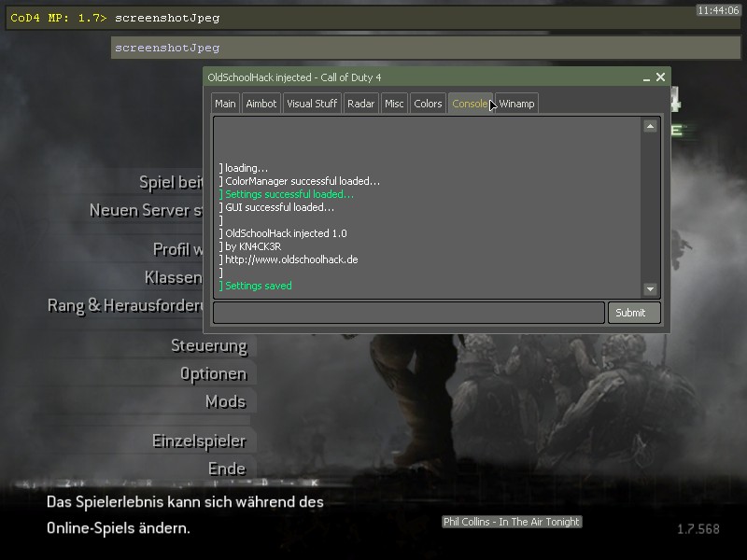The image size is (747, 560).
Task: Select the Spiel beitreten menu entry
Action: click(171, 182)
